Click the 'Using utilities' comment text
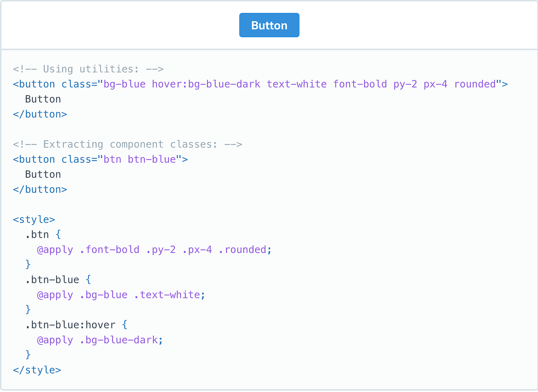 tap(88, 69)
